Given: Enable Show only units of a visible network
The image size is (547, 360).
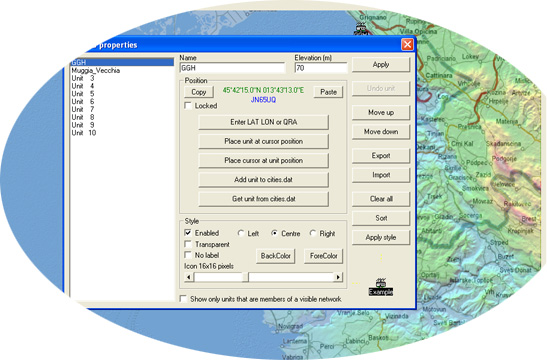Looking at the screenshot, I should (x=183, y=299).
